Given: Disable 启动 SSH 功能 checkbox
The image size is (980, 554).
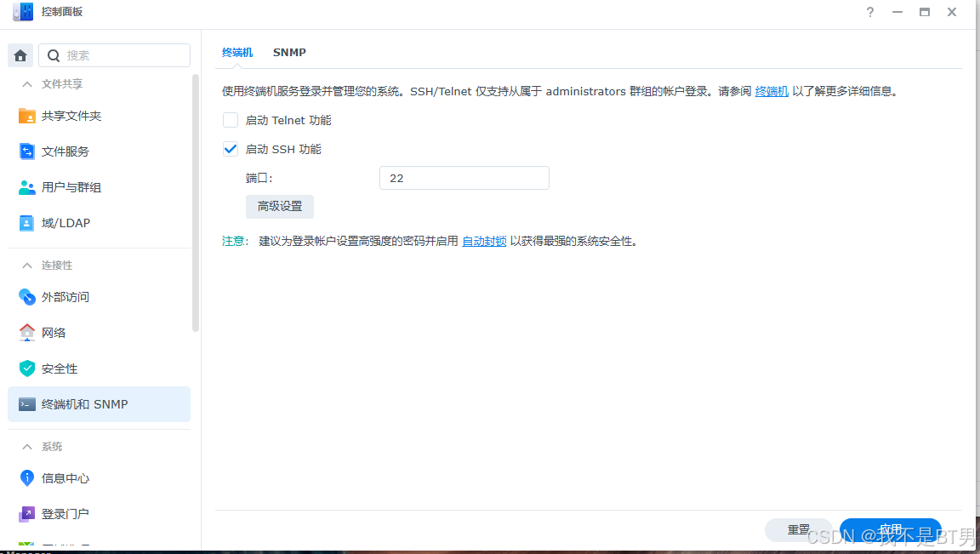Looking at the screenshot, I should 230,148.
